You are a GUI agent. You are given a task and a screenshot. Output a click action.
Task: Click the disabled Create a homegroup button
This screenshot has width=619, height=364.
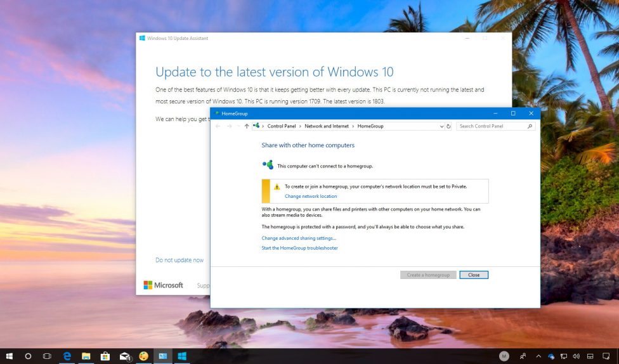click(x=428, y=275)
